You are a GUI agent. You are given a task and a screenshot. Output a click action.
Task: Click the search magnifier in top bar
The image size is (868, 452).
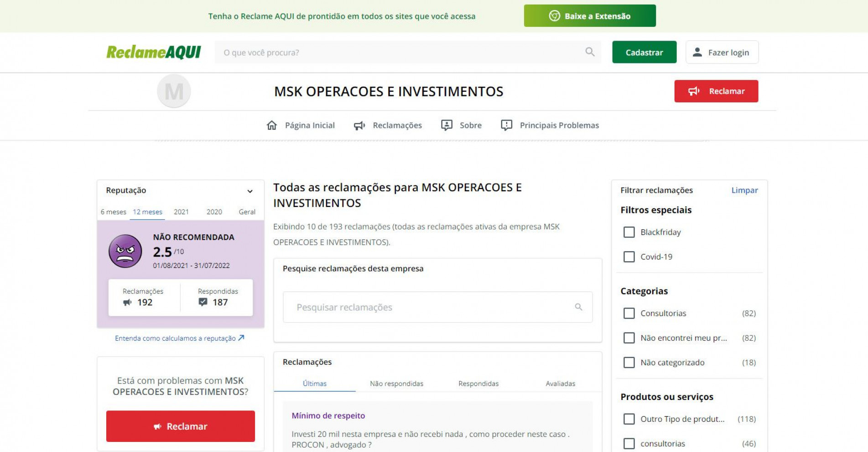pyautogui.click(x=589, y=52)
